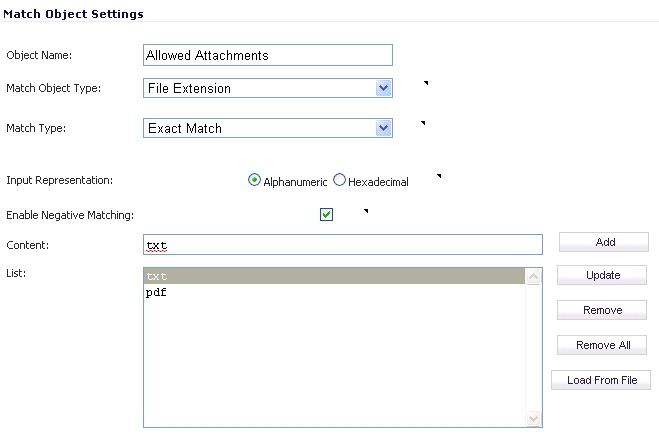
Task: Click the list scrollbar down arrow
Action: pos(533,418)
